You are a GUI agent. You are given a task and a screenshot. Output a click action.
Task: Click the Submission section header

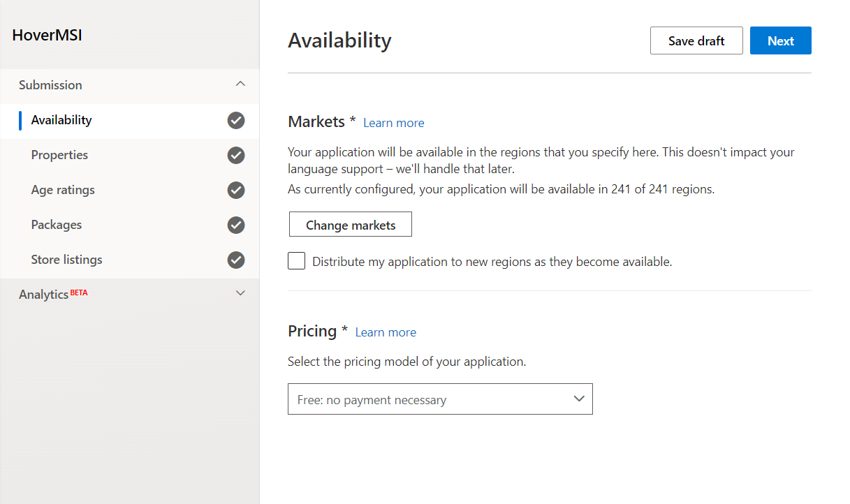point(129,85)
